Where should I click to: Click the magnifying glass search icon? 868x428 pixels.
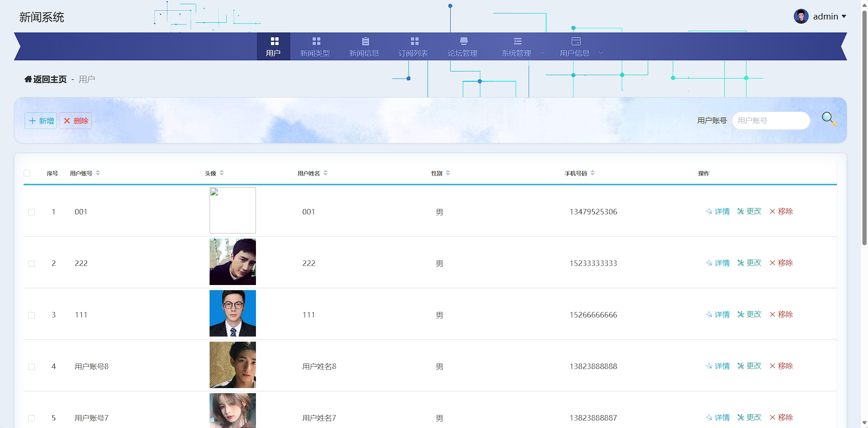click(829, 119)
